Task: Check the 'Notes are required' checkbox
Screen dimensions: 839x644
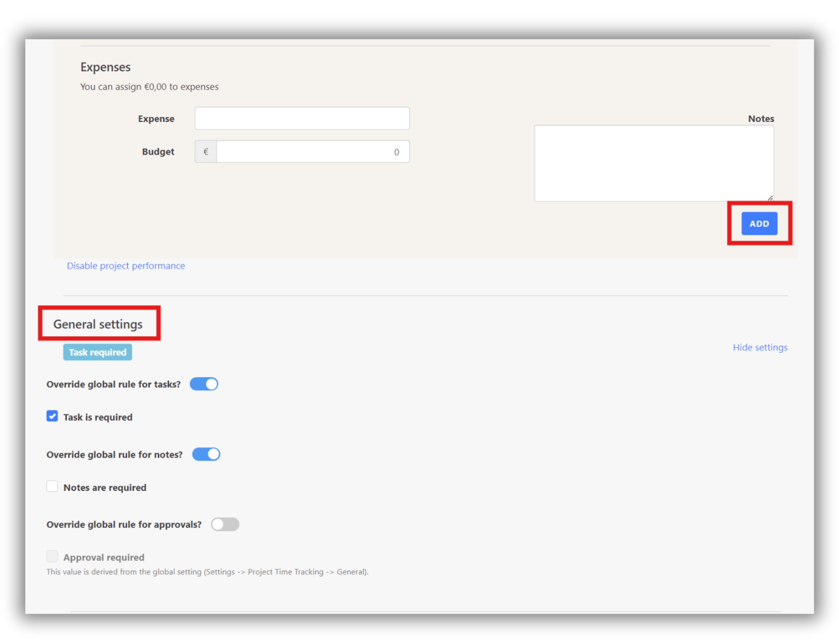Action: point(52,486)
